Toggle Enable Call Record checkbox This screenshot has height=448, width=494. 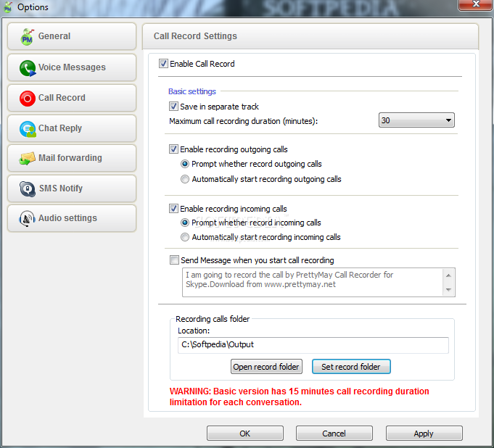pyautogui.click(x=163, y=64)
